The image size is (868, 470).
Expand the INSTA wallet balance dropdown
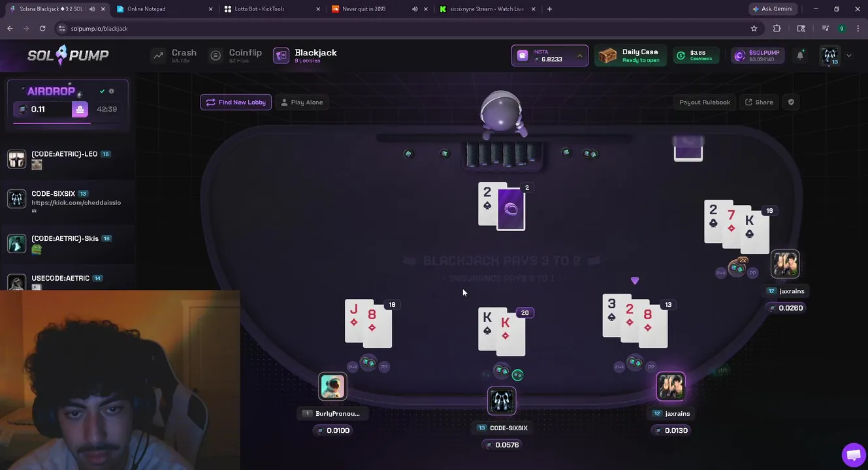point(579,56)
